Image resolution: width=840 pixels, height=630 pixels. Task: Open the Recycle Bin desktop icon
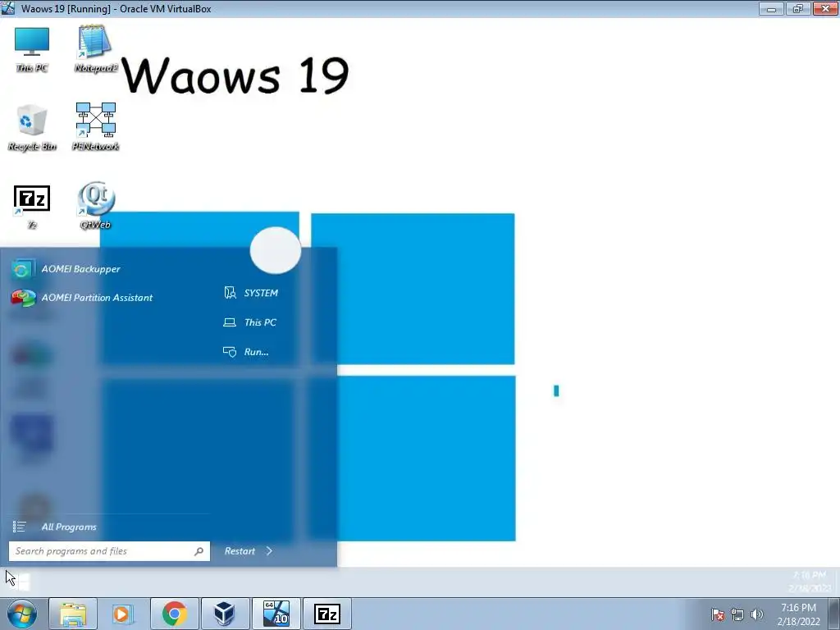point(32,128)
